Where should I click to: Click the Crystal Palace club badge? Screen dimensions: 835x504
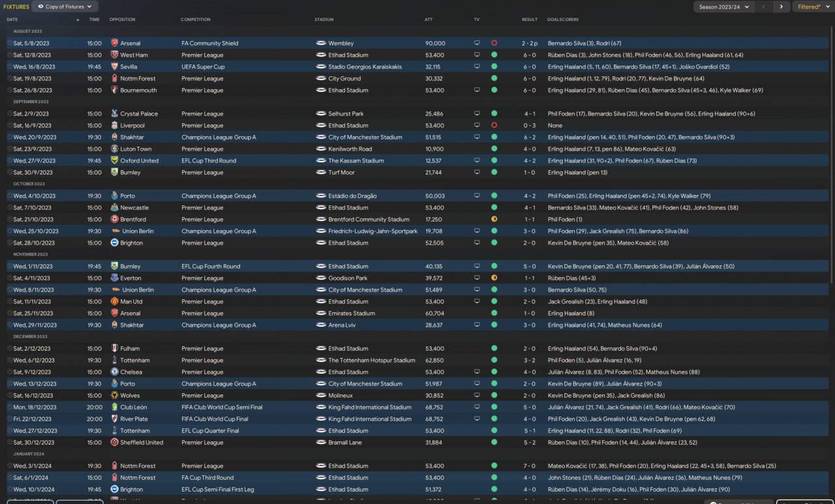(x=114, y=113)
